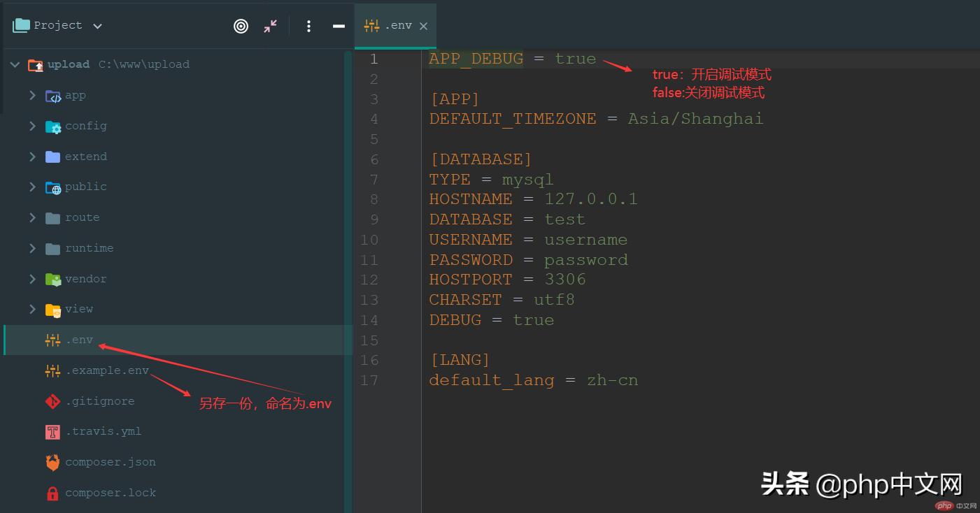Click the Collapse All icon in Project panel
The height and width of the screenshot is (513, 980).
(x=271, y=26)
